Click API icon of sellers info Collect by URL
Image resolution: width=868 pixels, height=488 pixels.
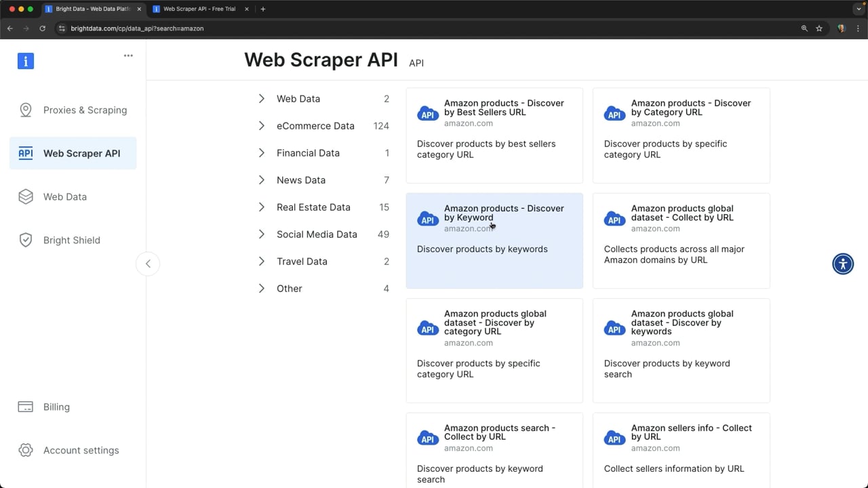pyautogui.click(x=615, y=438)
